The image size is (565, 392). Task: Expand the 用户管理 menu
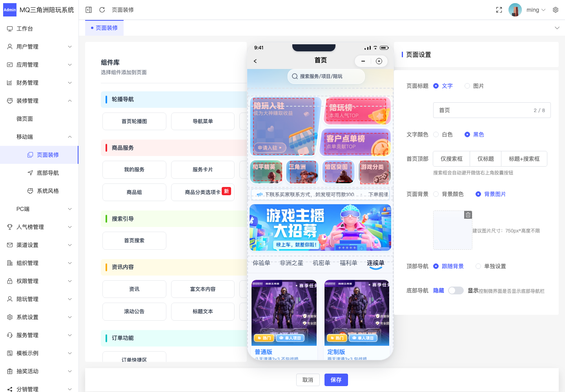[x=39, y=47]
